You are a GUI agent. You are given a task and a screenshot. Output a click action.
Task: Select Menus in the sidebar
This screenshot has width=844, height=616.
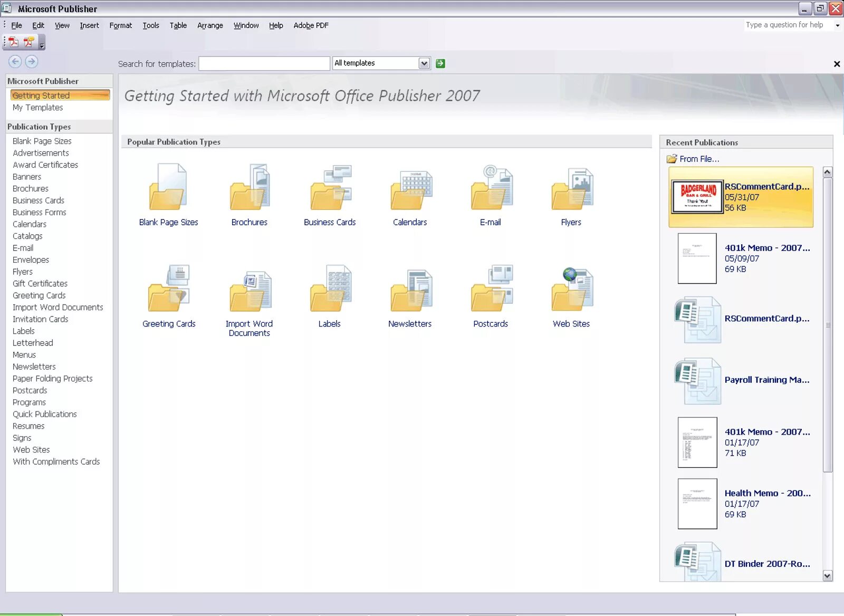(24, 355)
